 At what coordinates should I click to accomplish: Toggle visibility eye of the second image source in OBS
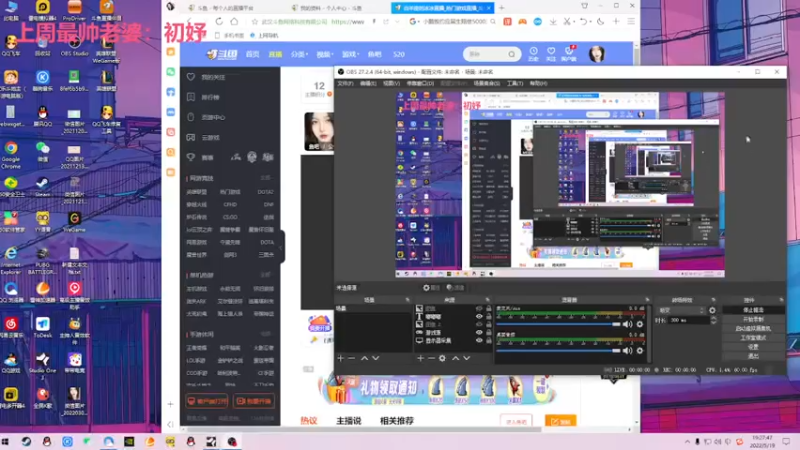tap(479, 324)
